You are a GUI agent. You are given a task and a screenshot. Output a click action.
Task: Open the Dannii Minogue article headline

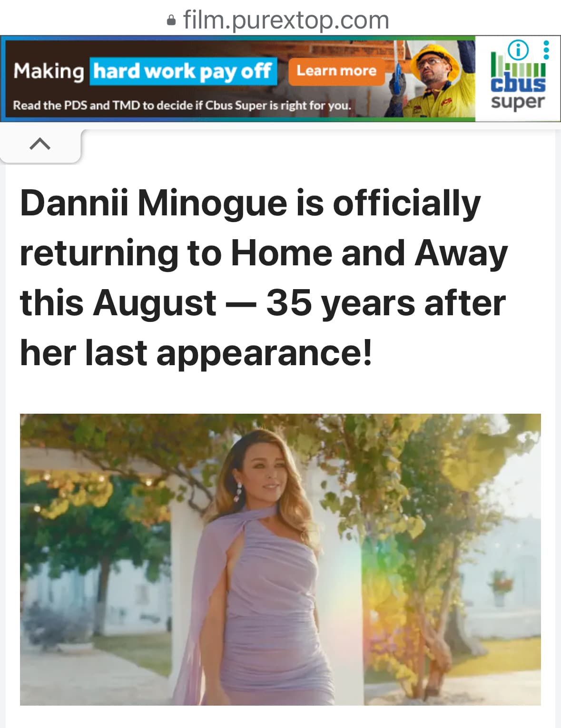(x=264, y=278)
